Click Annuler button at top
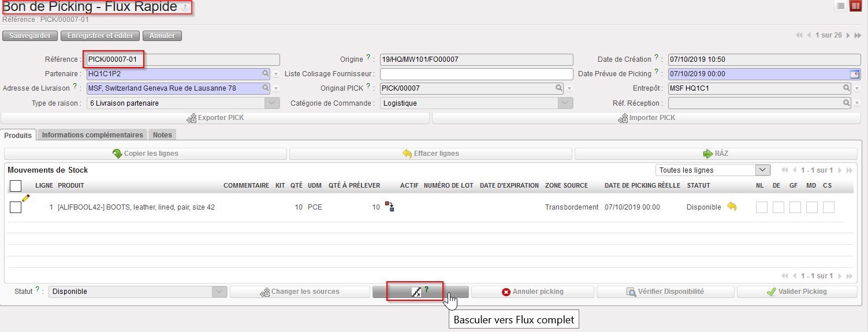This screenshot has height=332, width=868. point(162,35)
